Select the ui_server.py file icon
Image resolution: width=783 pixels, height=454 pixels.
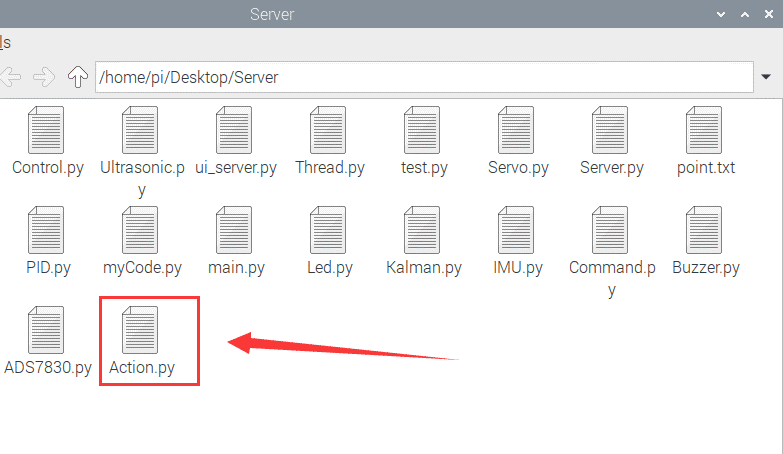pyautogui.click(x=234, y=130)
